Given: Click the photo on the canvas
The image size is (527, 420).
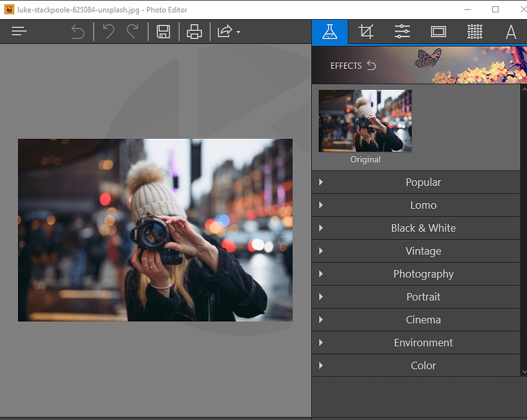Looking at the screenshot, I should (x=155, y=230).
